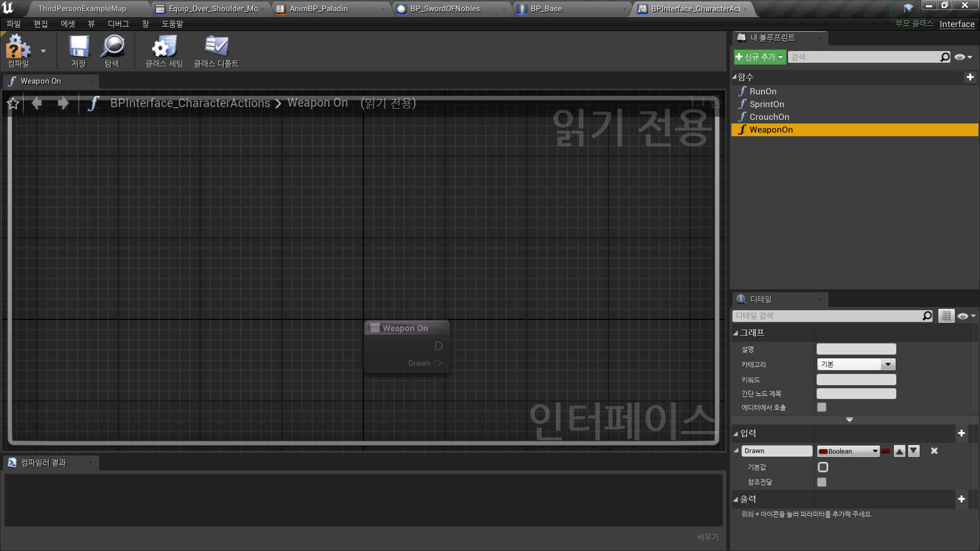Check the 기본값 checkbox for Drawn input

pos(822,467)
